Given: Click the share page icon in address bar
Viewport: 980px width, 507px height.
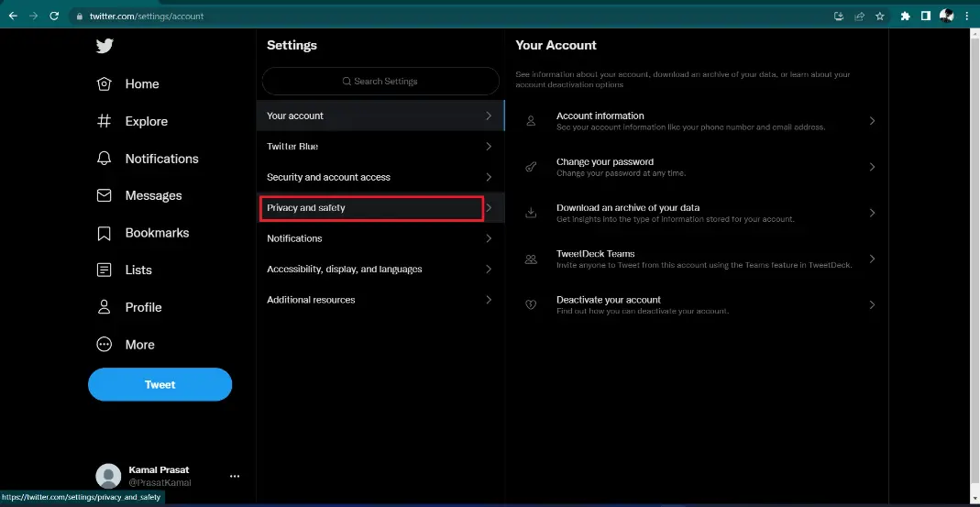Looking at the screenshot, I should tap(859, 17).
